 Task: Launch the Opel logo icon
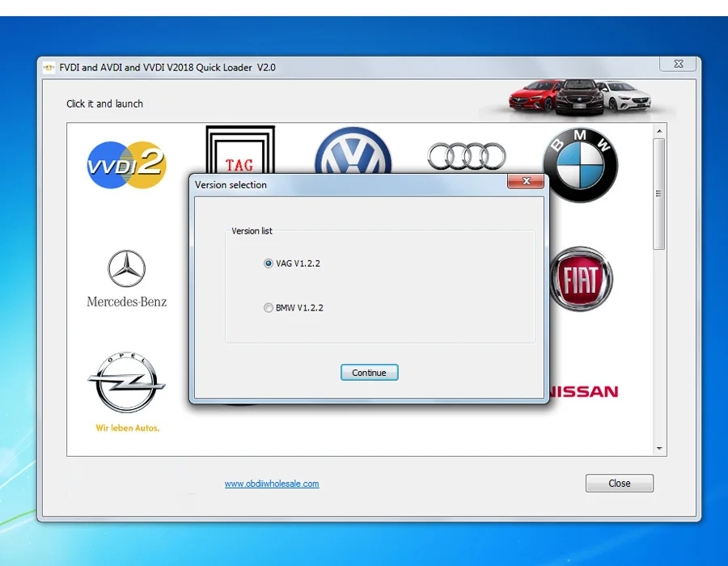click(127, 392)
